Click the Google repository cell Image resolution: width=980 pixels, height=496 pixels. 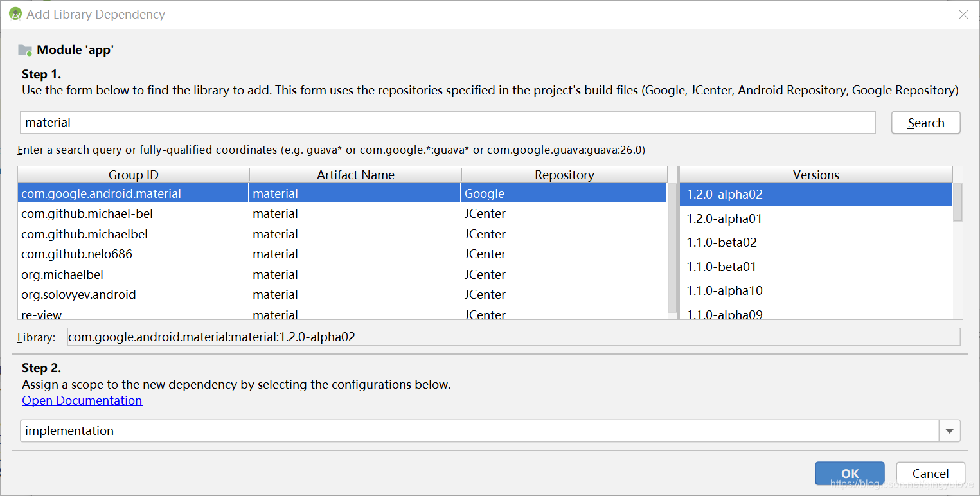click(x=564, y=193)
